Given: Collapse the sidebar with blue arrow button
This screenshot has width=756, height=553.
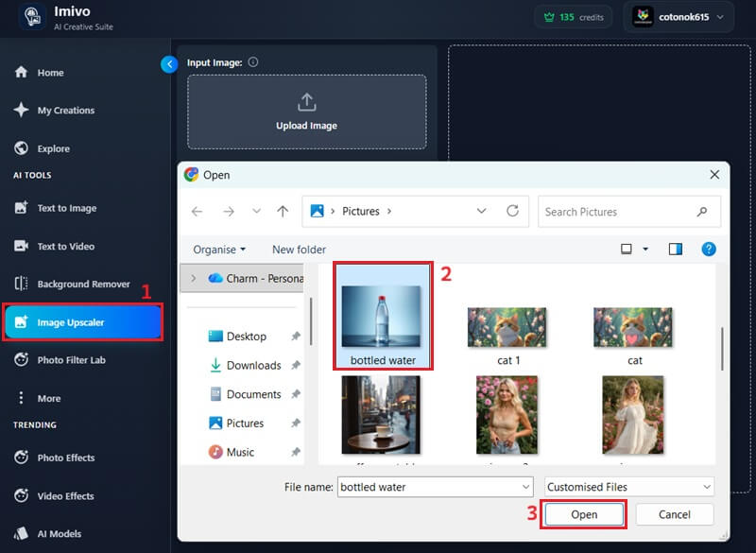Looking at the screenshot, I should 169,64.
